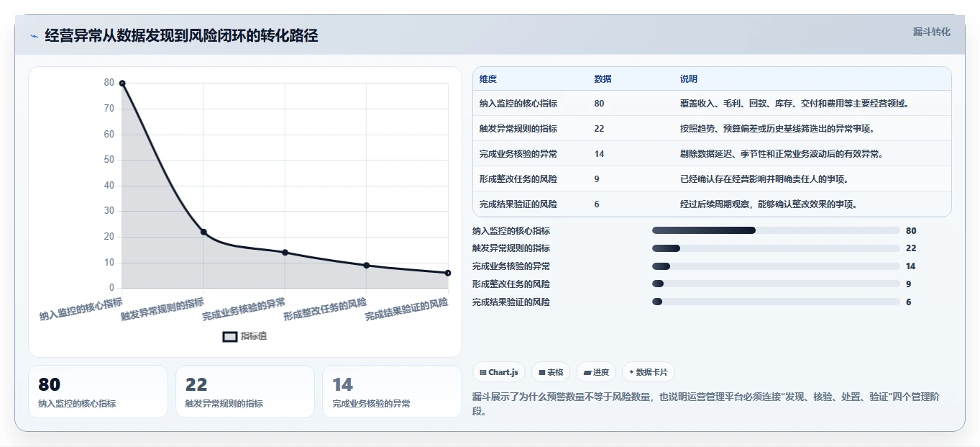Screen dimensions: 980x447
Task: Click the 进度 chip
Action: (596, 372)
